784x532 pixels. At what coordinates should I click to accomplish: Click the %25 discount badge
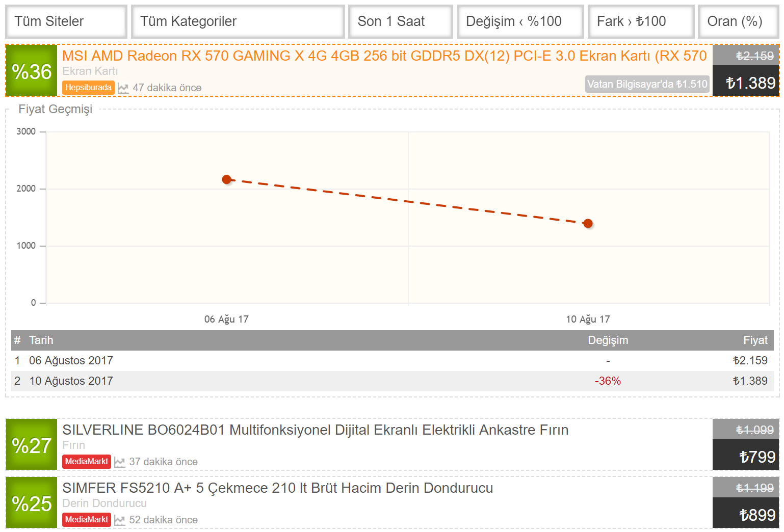pos(32,503)
